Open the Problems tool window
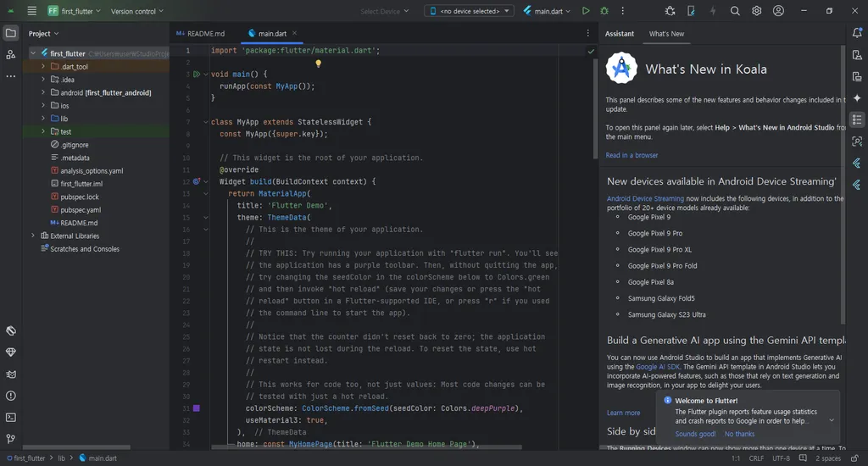 [10, 396]
